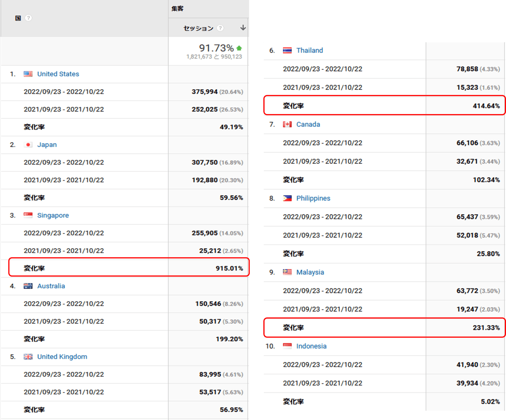
Task: Click the sort arrow in セッション column
Action: coord(243,28)
